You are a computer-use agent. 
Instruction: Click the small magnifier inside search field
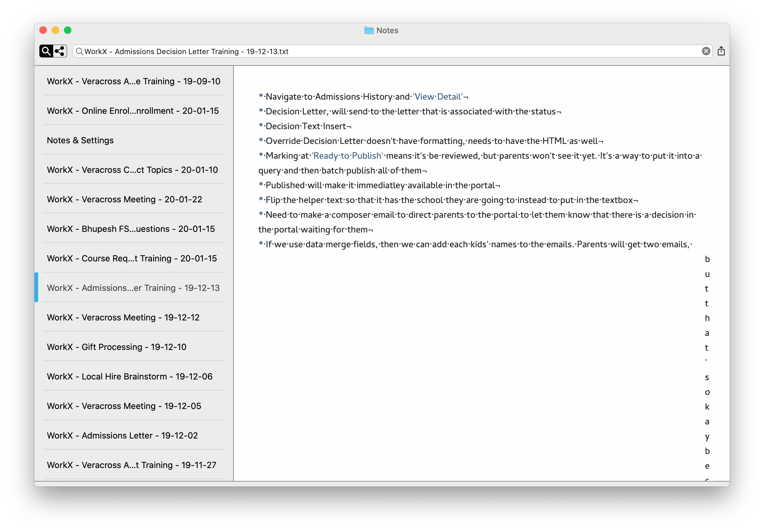79,52
